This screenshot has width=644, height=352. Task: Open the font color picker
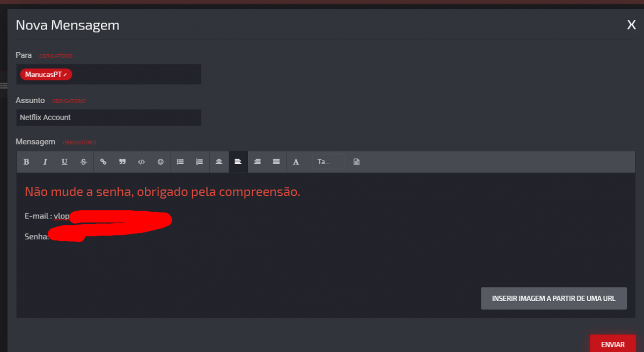point(296,162)
